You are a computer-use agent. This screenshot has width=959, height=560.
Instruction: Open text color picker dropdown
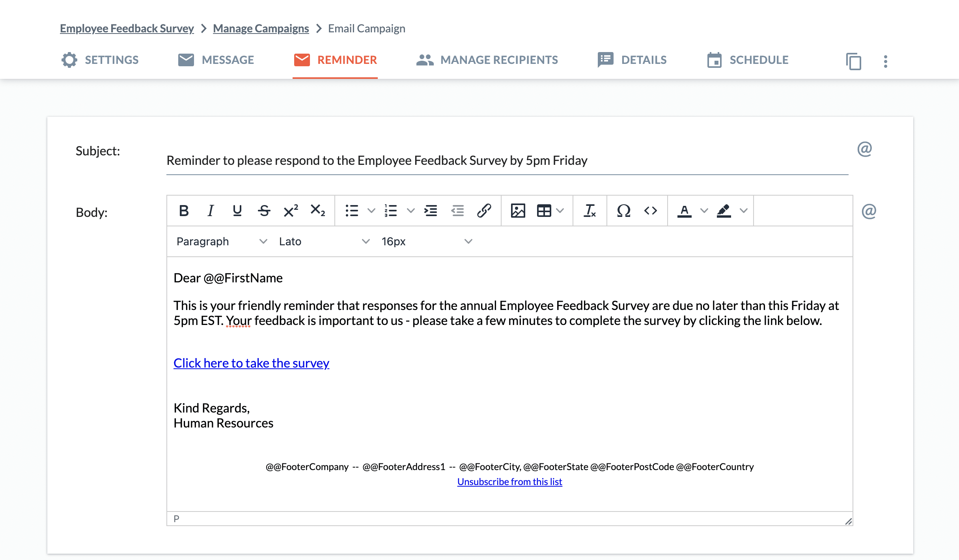point(704,211)
